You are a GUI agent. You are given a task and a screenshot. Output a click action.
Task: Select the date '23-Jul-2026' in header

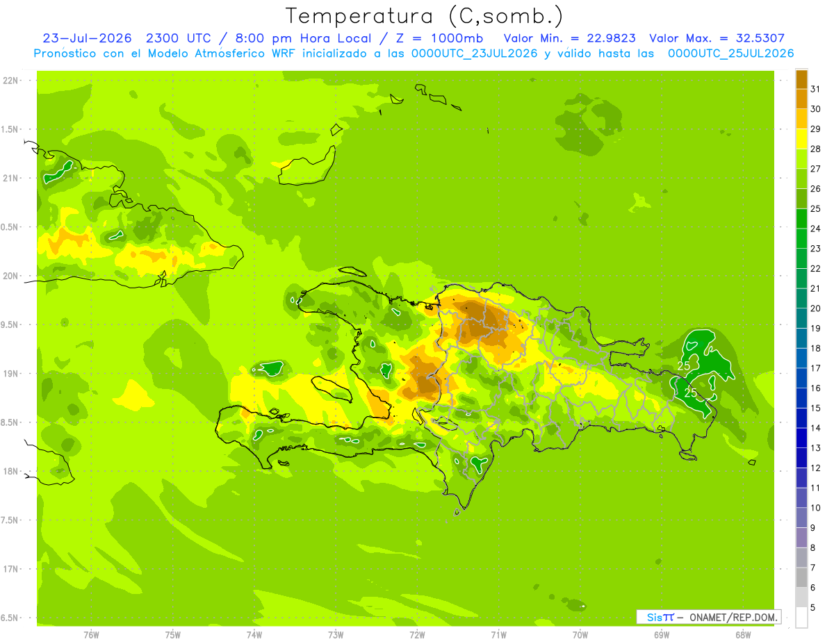[86, 38]
